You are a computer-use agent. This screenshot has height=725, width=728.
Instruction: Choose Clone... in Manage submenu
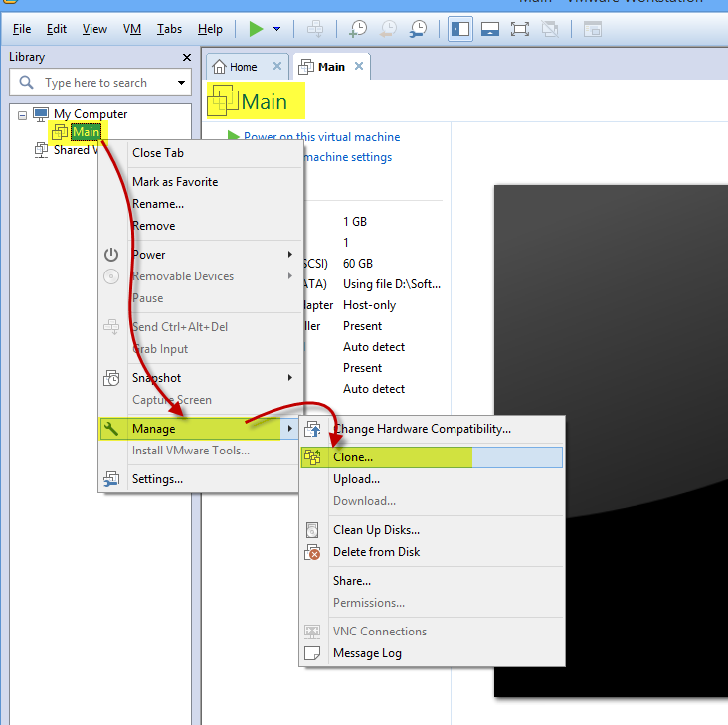(x=432, y=457)
